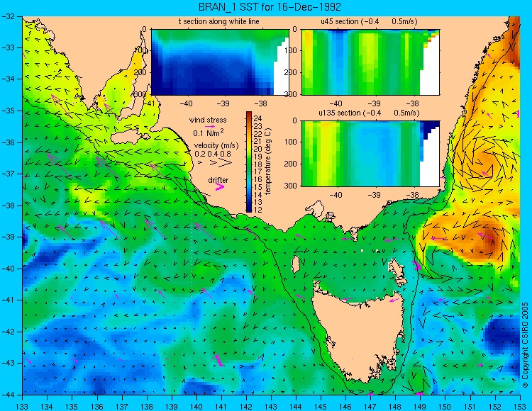This screenshot has height=411, width=532.
Task: Click the "15" colorbar tick label
Action: pos(257,187)
